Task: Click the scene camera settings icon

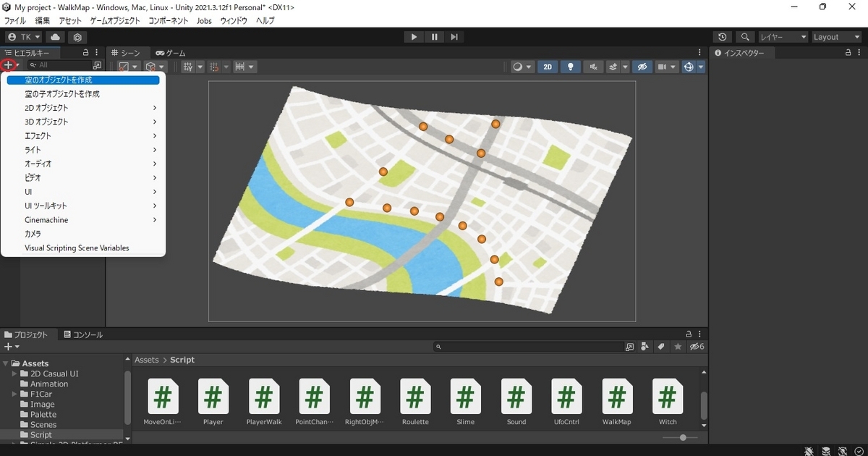Action: (x=662, y=67)
